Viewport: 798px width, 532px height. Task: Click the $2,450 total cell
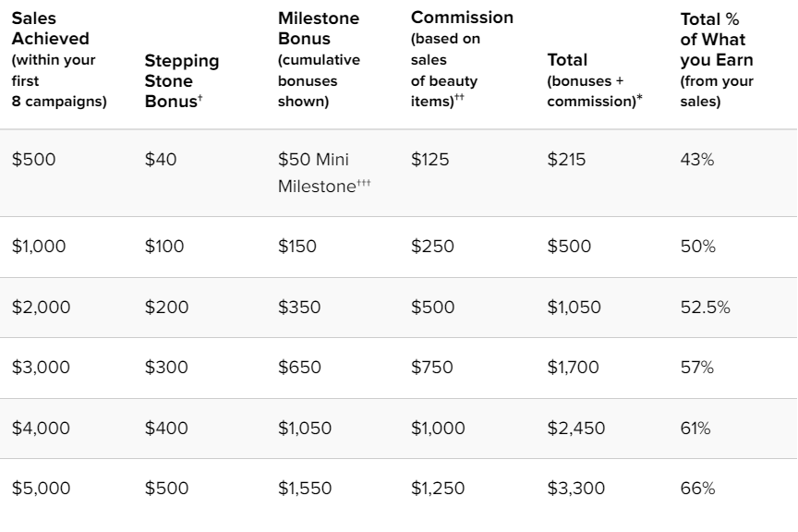pos(574,429)
